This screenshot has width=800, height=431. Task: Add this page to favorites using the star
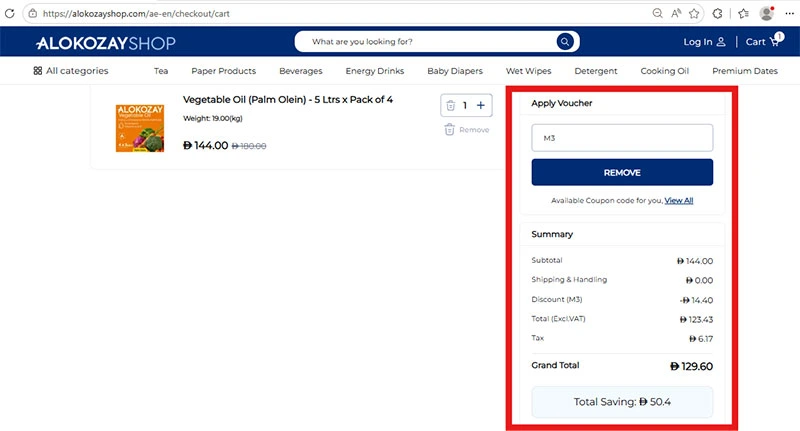(x=694, y=14)
